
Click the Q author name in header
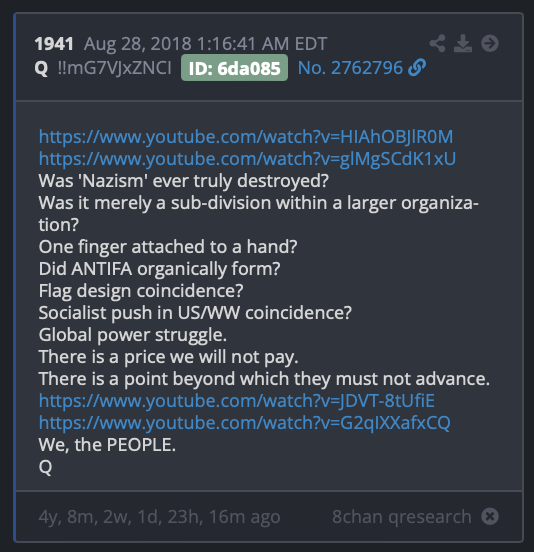(x=41, y=68)
